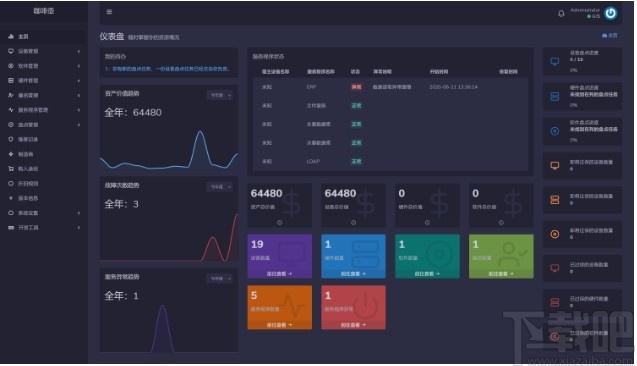Open the sidebar item with the shopping cart icon

click(x=43, y=169)
